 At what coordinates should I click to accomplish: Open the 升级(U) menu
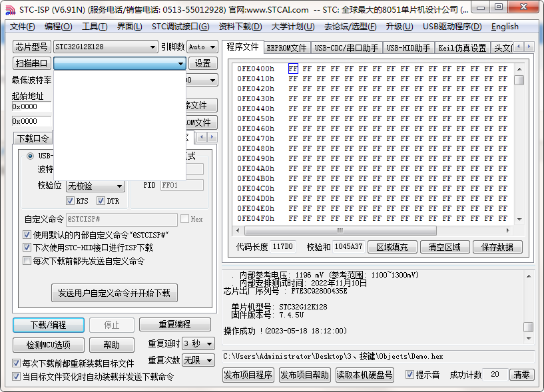400,27
